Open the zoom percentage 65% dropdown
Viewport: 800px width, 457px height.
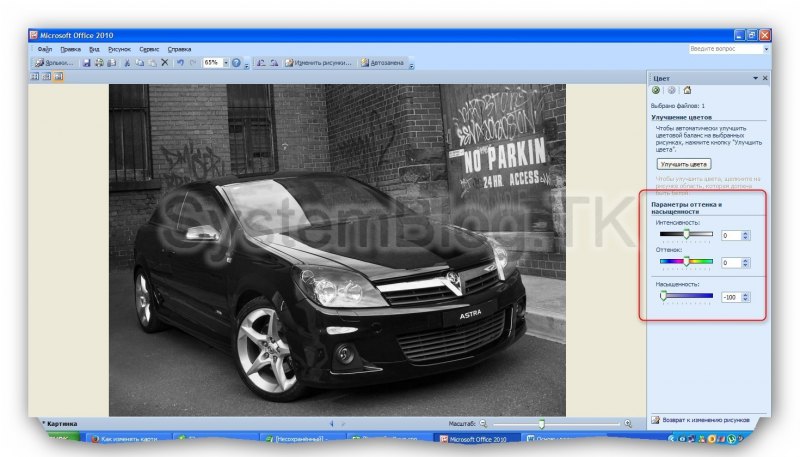pyautogui.click(x=226, y=63)
